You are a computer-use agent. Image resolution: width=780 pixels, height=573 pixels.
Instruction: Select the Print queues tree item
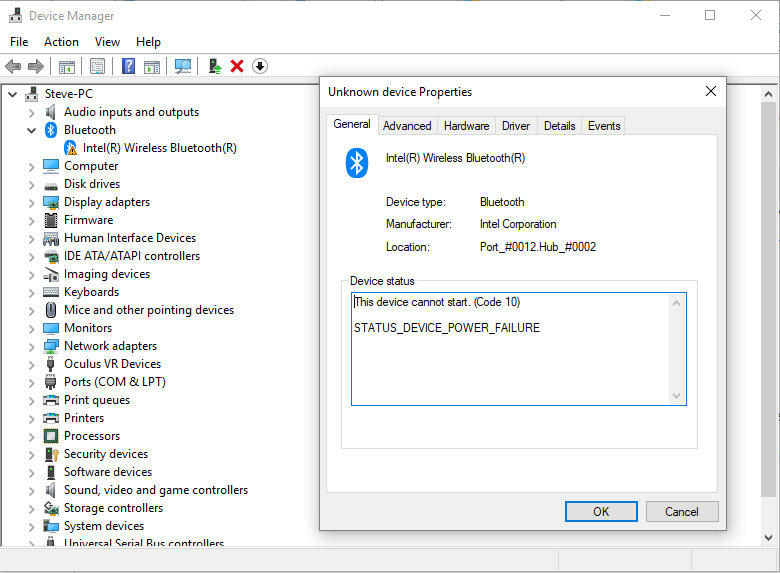pos(97,400)
